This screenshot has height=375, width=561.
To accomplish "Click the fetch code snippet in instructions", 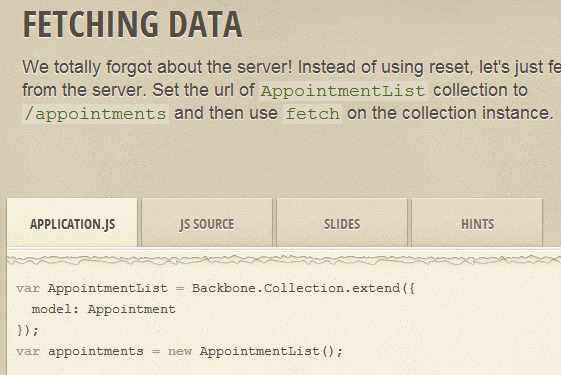I will pos(312,114).
